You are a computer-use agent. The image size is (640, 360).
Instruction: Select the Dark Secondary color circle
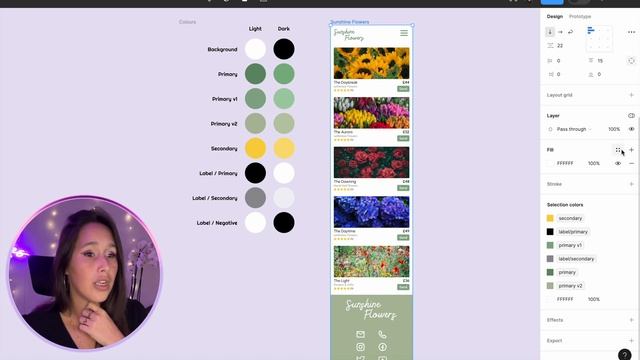pos(284,149)
